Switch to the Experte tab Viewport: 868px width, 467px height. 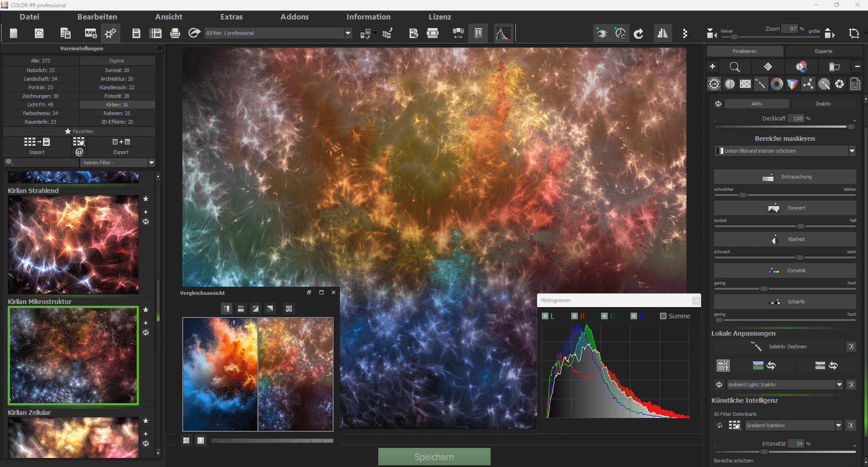(x=824, y=51)
